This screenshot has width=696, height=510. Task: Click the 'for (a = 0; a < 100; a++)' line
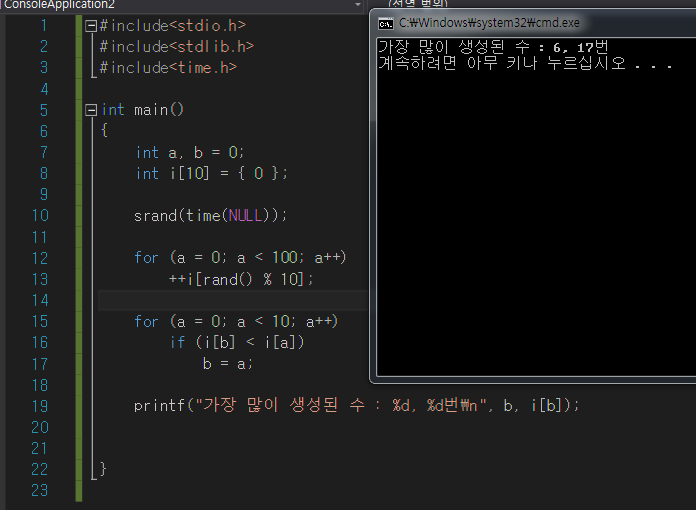[x=240, y=257]
